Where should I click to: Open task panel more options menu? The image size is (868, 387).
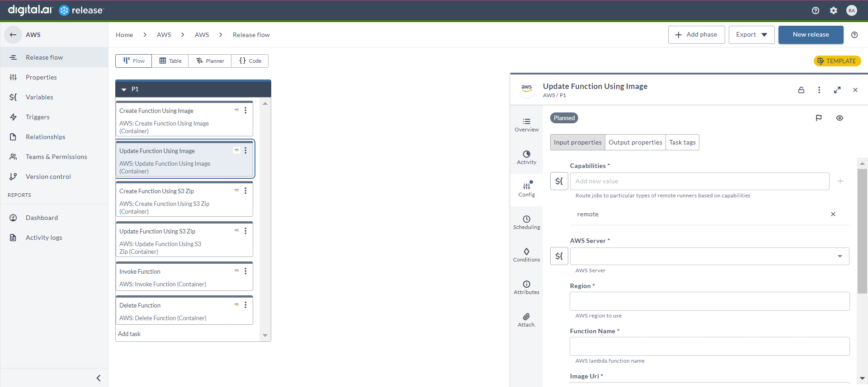(x=819, y=90)
